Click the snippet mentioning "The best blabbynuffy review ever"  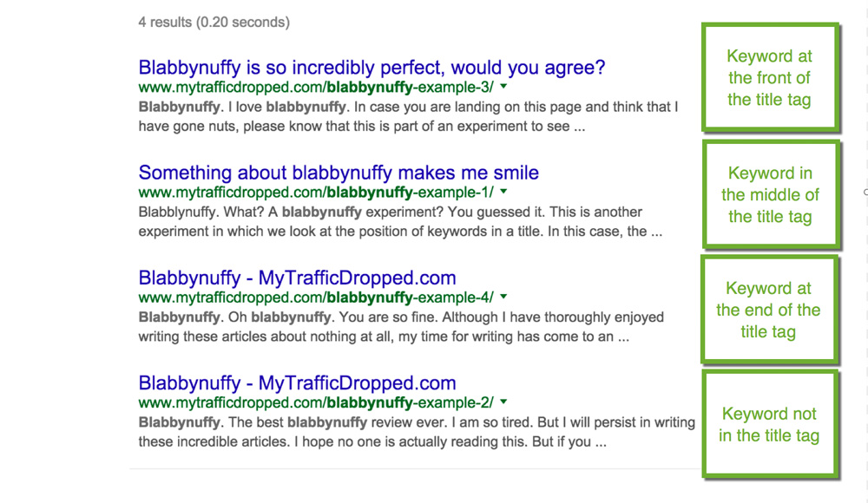pyautogui.click(x=417, y=432)
